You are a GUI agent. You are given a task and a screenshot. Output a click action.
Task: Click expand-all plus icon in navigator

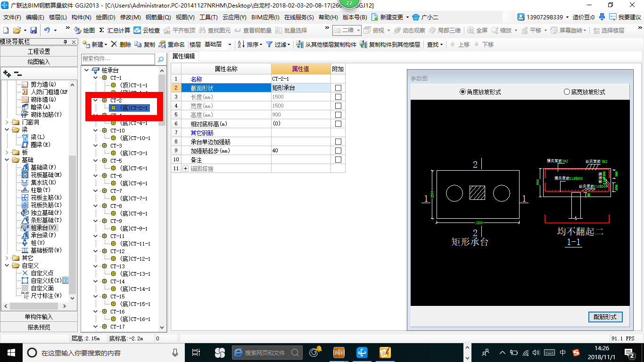pos(7,74)
